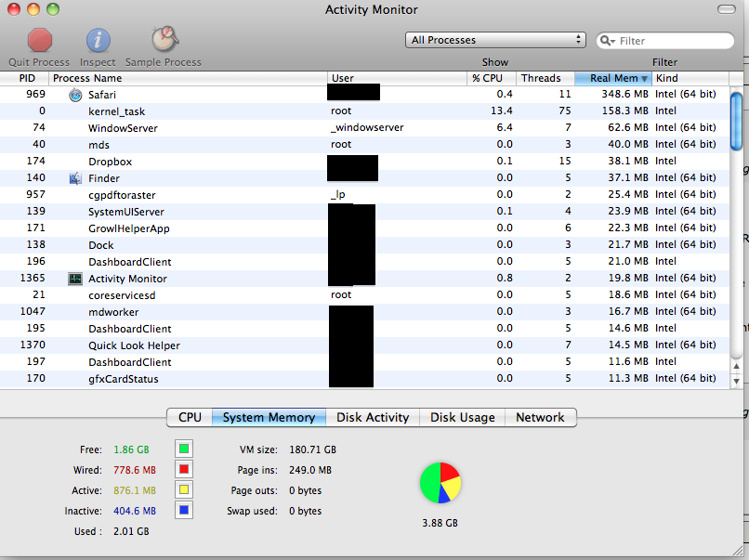Sort by the Kind column header
The height and width of the screenshot is (560, 749).
[690, 78]
